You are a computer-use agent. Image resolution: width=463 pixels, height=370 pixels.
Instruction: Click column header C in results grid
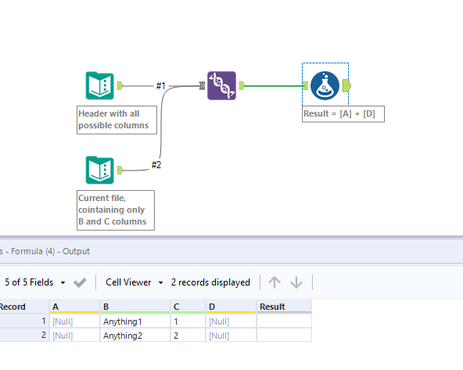click(188, 307)
